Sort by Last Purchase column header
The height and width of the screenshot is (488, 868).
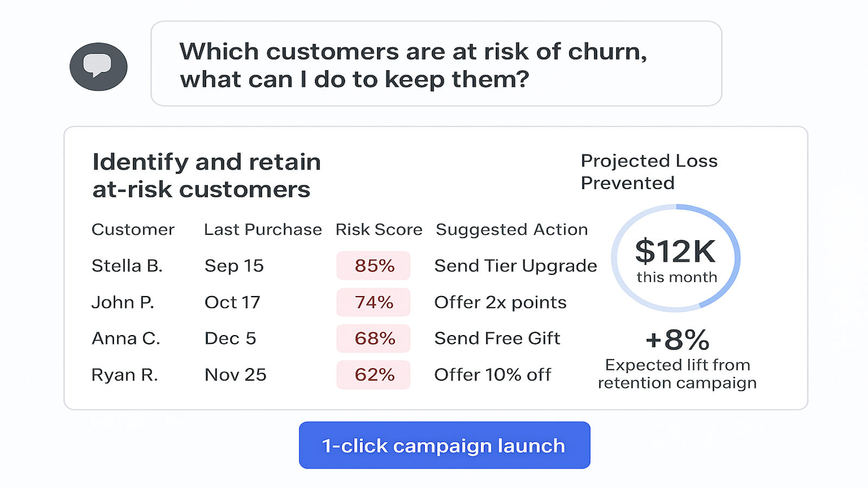(x=263, y=229)
